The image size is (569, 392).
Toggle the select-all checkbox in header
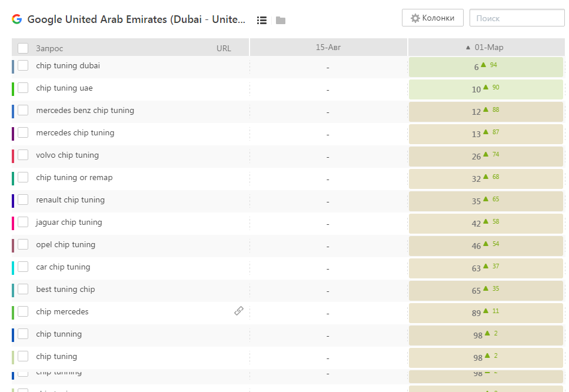click(x=23, y=48)
